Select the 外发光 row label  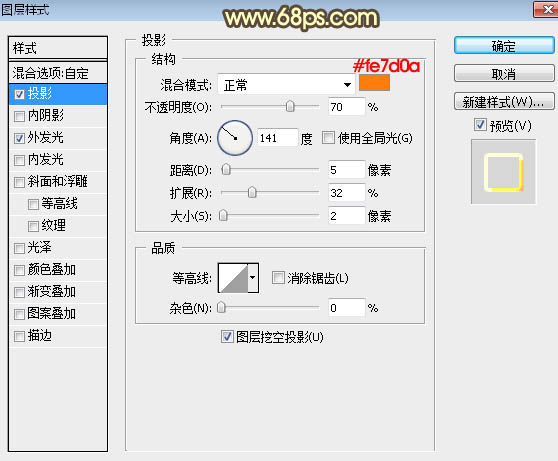pyautogui.click(x=46, y=138)
